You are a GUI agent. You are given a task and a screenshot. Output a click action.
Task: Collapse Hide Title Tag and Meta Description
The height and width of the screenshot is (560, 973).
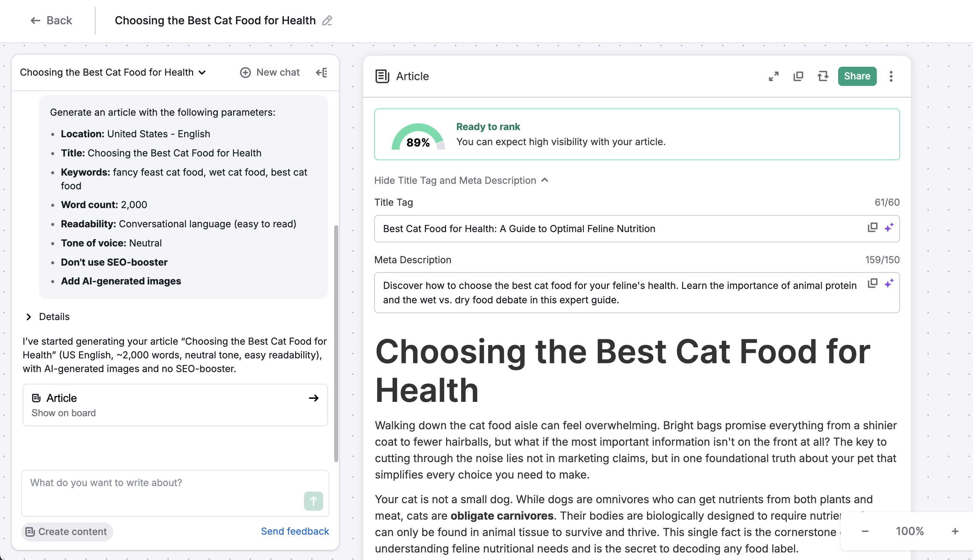coord(461,180)
